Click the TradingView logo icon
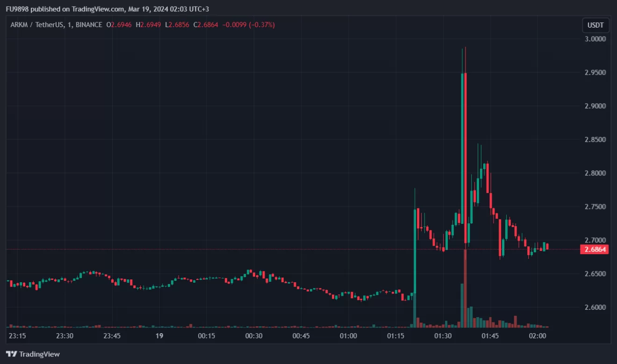The height and width of the screenshot is (364, 617). tap(11, 354)
